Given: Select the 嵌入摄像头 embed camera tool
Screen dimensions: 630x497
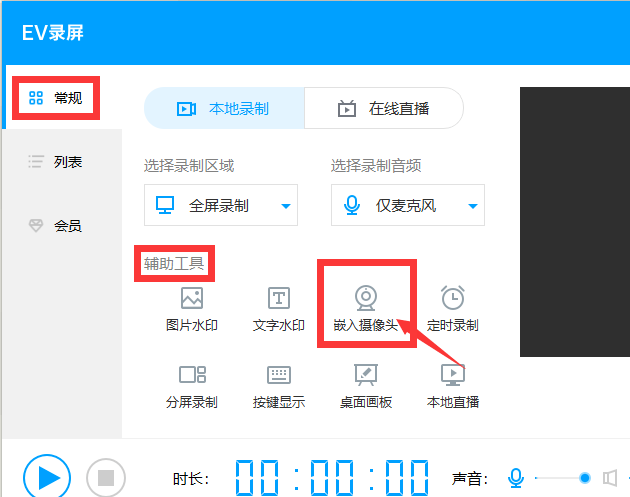Looking at the screenshot, I should tap(366, 309).
